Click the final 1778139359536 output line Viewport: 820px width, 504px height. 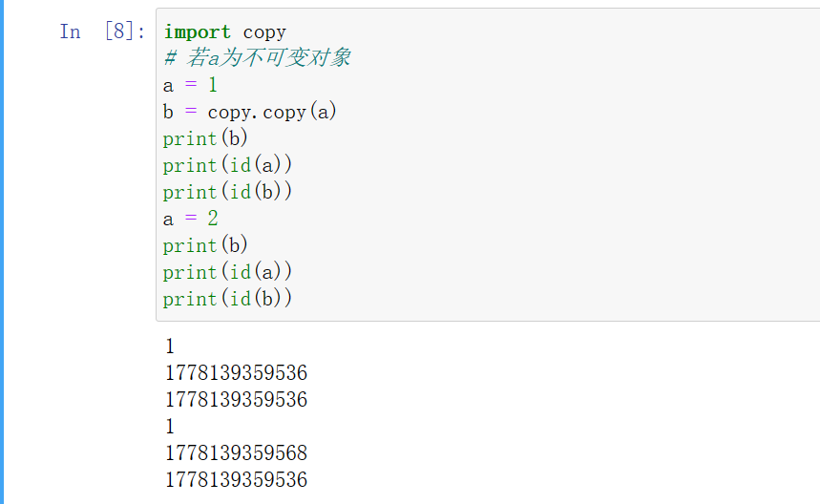point(236,480)
